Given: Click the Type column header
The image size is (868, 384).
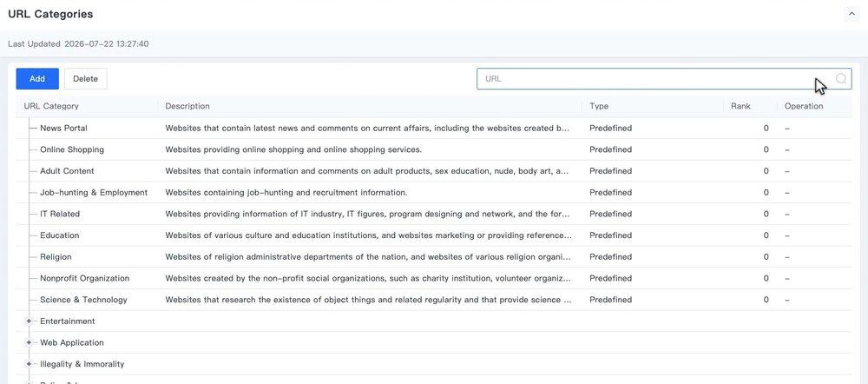Looking at the screenshot, I should click(x=599, y=106).
